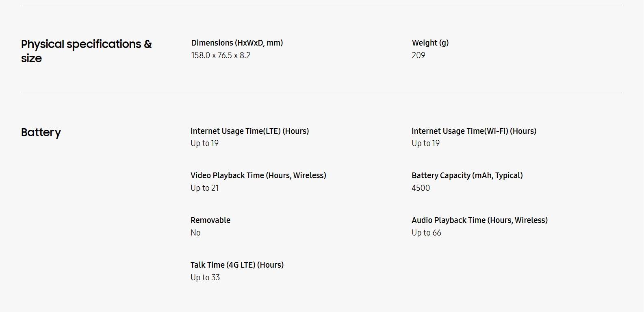The width and height of the screenshot is (644, 312).
Task: Click the Audio Playback Time label
Action: (479, 220)
